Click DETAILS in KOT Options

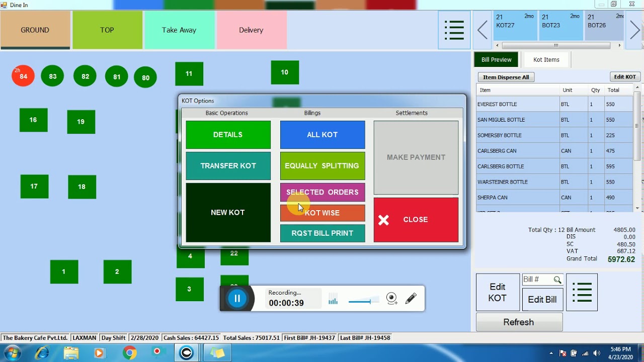pyautogui.click(x=228, y=135)
